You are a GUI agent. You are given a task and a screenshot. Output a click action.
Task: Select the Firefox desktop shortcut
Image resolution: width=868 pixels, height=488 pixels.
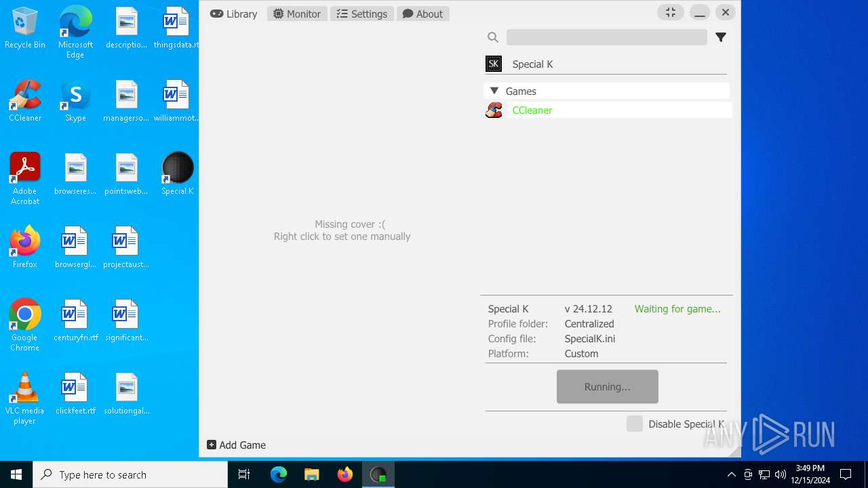tap(25, 247)
